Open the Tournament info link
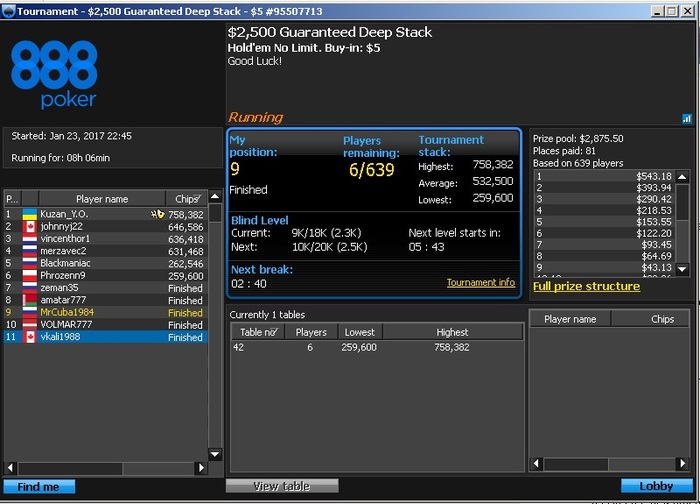The width and height of the screenshot is (700, 504). click(x=481, y=283)
